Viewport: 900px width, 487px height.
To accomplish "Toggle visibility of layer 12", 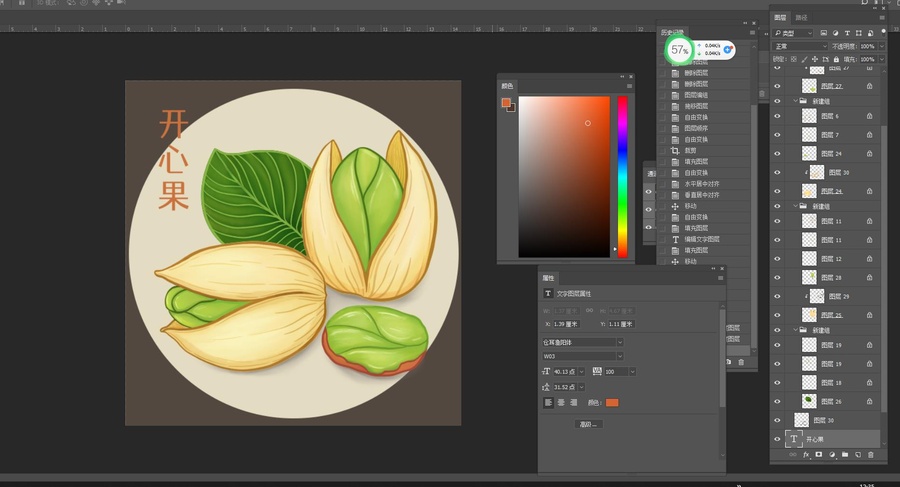I will tap(777, 258).
